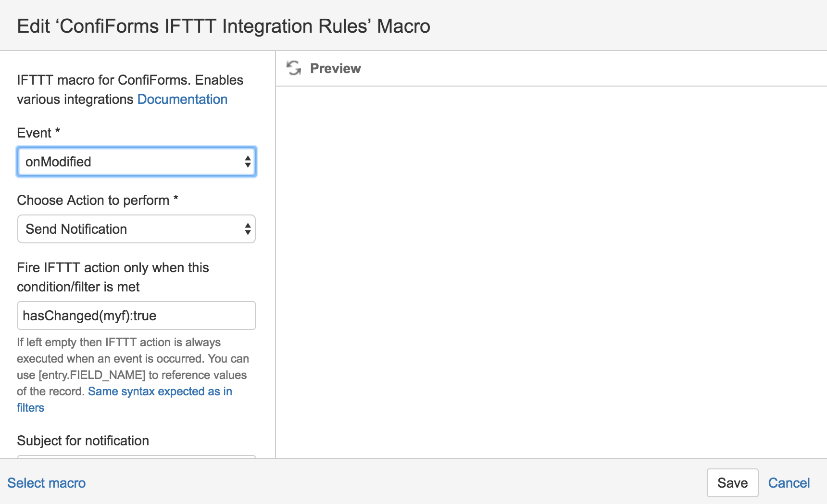Click the Subject for notification input field
This screenshot has height=504, width=827.
tap(137, 456)
